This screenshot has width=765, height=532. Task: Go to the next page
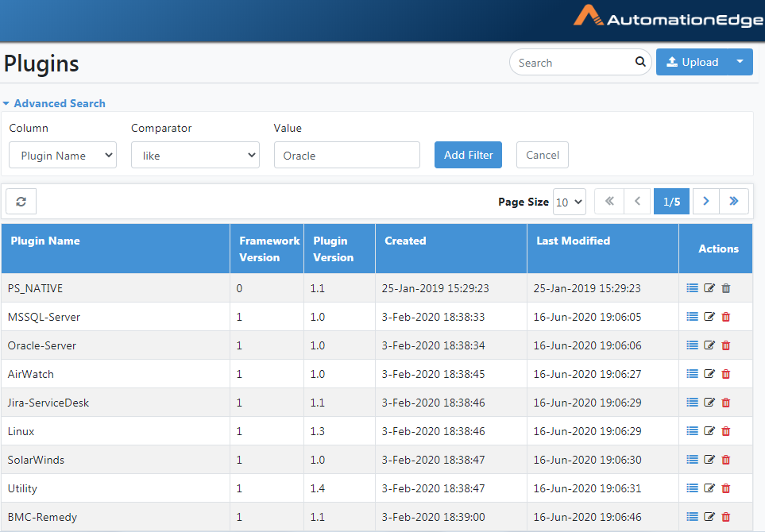705,202
